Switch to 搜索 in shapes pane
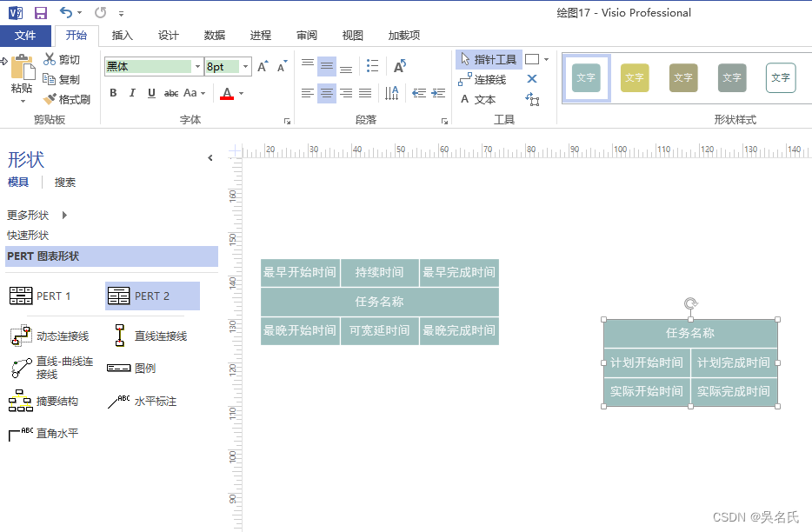The image size is (812, 532). point(65,183)
